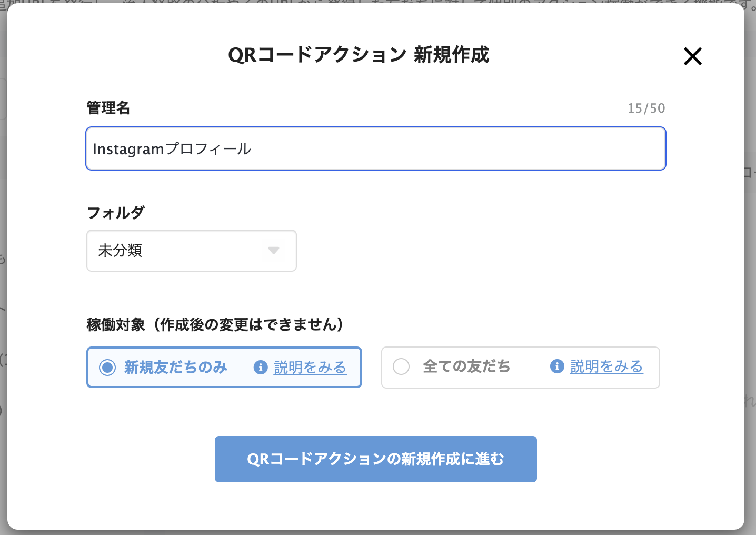Select the 全ての友だち radio circle

pyautogui.click(x=401, y=366)
